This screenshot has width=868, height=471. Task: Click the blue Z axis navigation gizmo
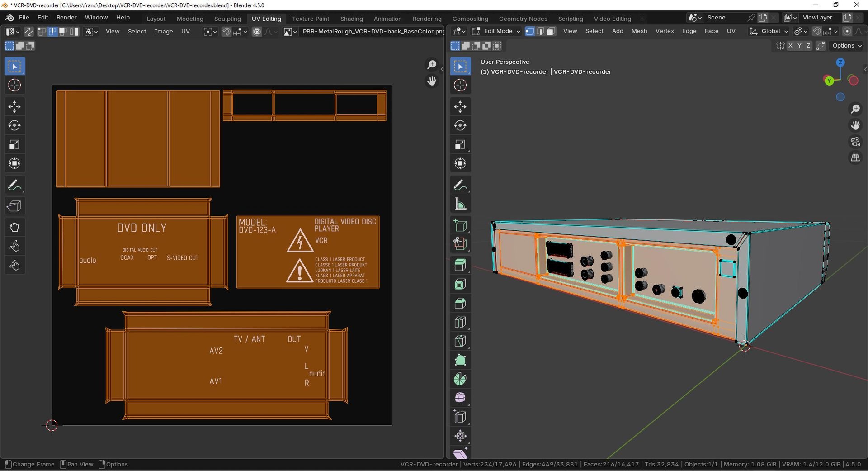840,62
